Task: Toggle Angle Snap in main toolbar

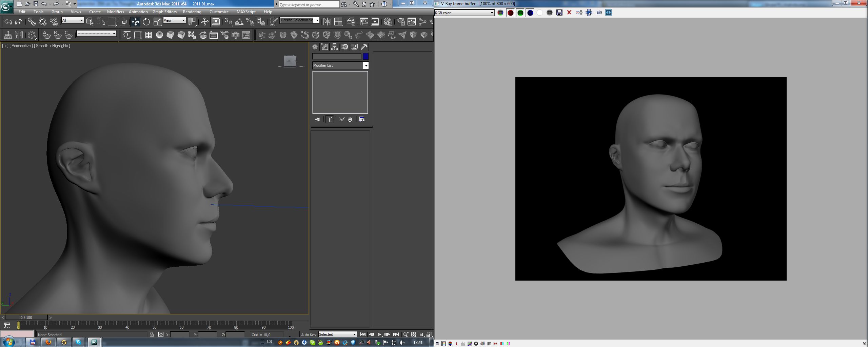Action: 239,22
